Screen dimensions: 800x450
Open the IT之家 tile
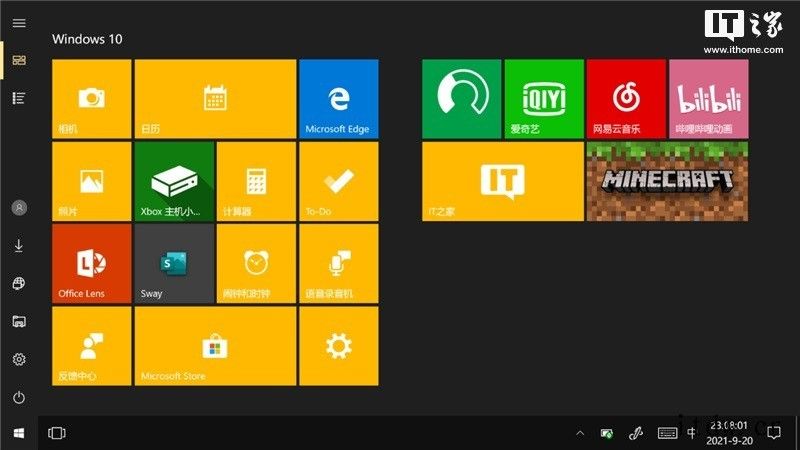click(503, 182)
